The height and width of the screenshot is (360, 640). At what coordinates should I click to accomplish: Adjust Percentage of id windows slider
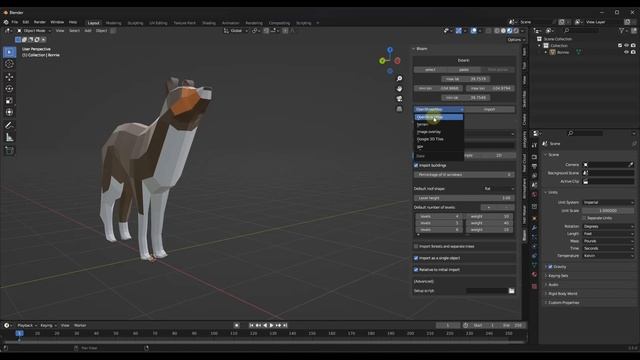click(464, 175)
